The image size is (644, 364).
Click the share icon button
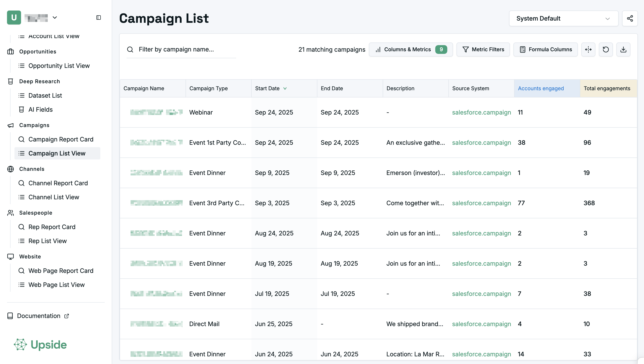click(x=630, y=18)
